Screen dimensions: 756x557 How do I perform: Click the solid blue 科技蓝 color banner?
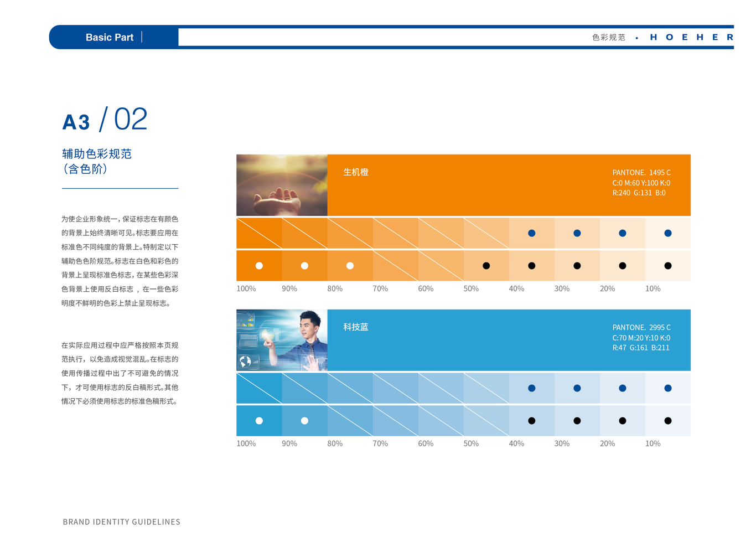pos(509,340)
